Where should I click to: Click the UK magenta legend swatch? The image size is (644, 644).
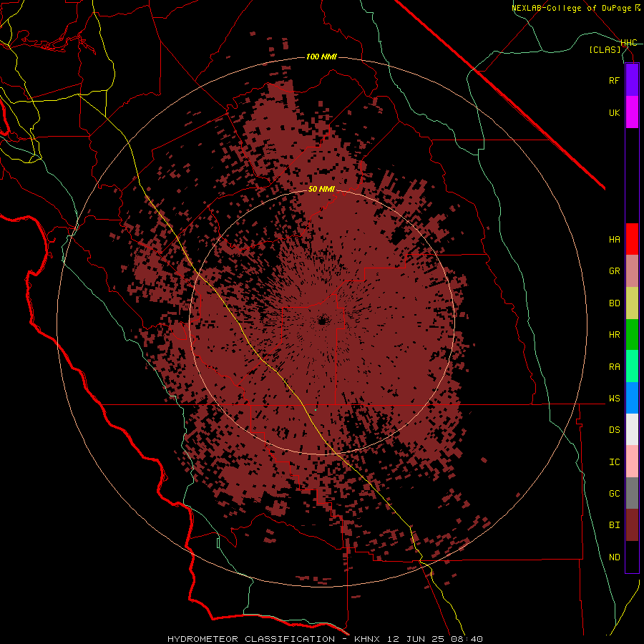click(x=632, y=112)
